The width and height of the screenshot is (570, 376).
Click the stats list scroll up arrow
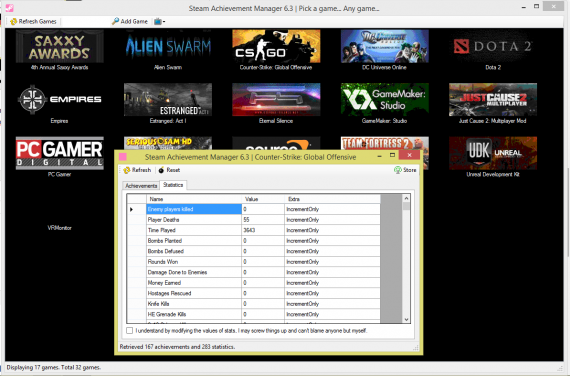[x=406, y=198]
